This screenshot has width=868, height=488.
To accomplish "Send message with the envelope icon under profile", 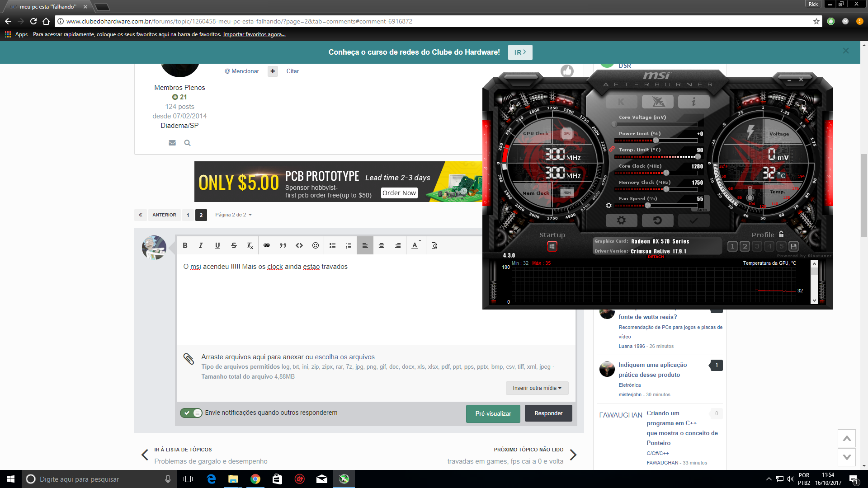I will coord(172,143).
